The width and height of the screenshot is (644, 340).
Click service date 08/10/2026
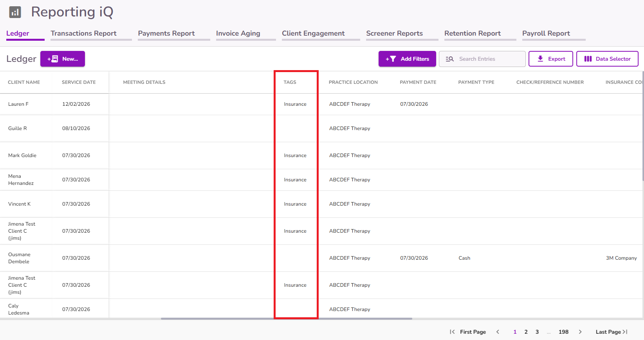[x=76, y=128]
